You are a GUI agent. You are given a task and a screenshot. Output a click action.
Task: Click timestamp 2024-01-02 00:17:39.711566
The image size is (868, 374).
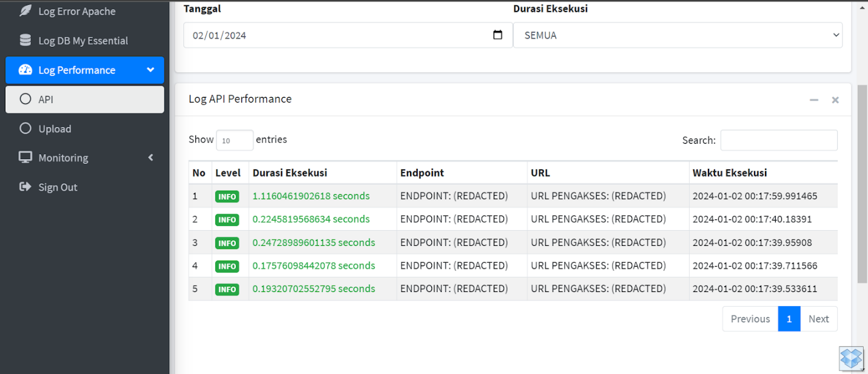click(755, 265)
